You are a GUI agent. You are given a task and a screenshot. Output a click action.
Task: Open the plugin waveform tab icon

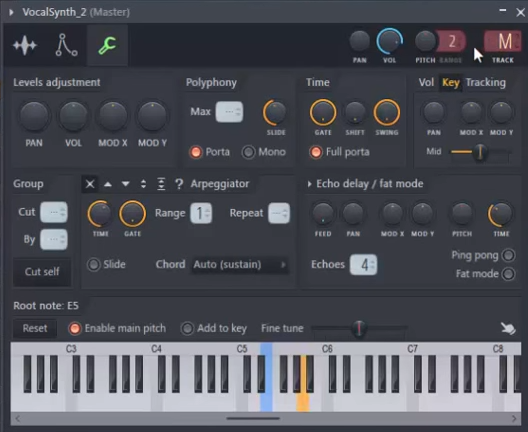point(25,45)
